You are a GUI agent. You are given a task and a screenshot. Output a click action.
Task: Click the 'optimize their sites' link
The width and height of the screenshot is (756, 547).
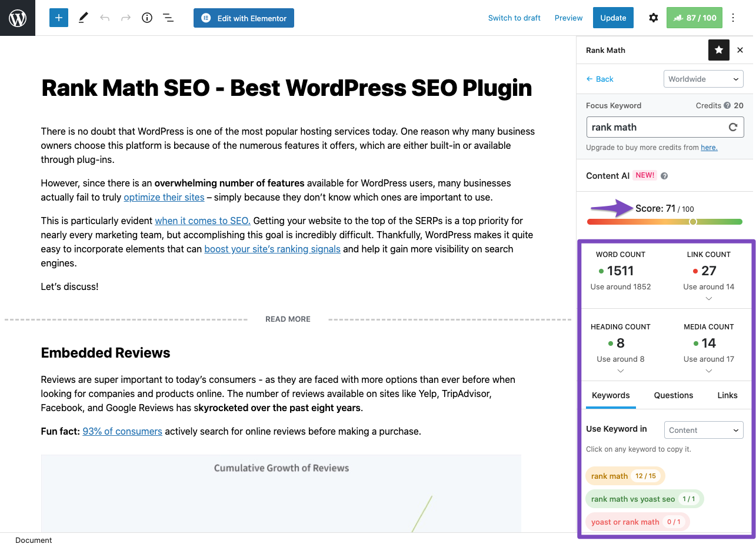click(164, 197)
